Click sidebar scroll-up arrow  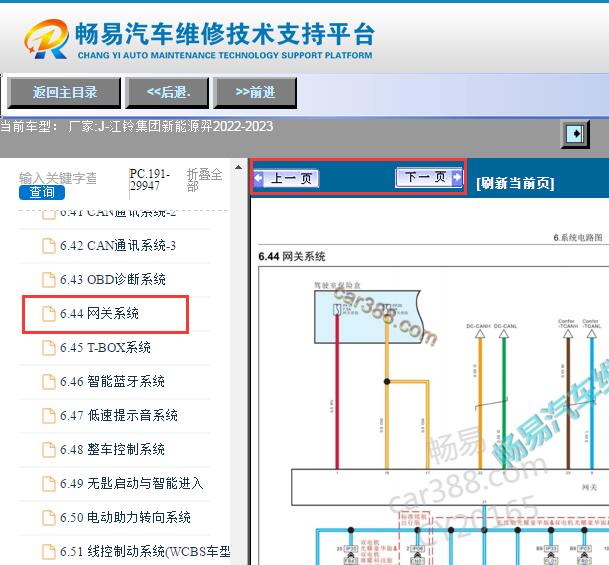point(238,167)
